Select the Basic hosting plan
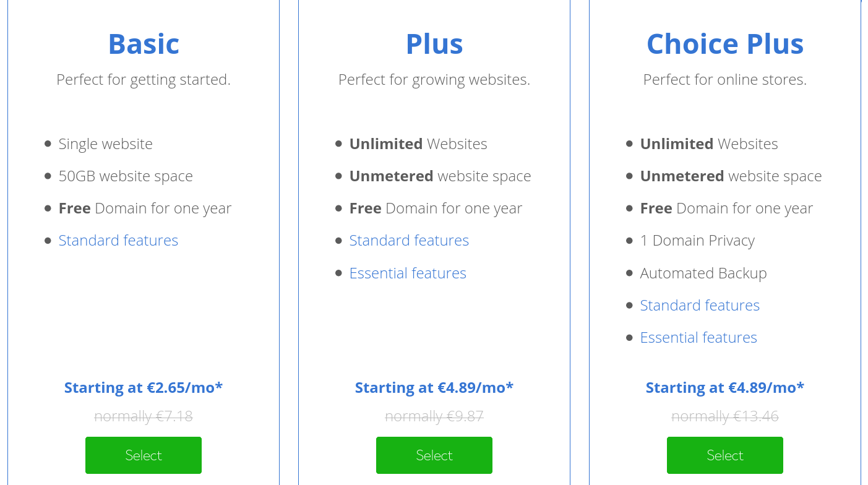This screenshot has width=868, height=485. [144, 455]
